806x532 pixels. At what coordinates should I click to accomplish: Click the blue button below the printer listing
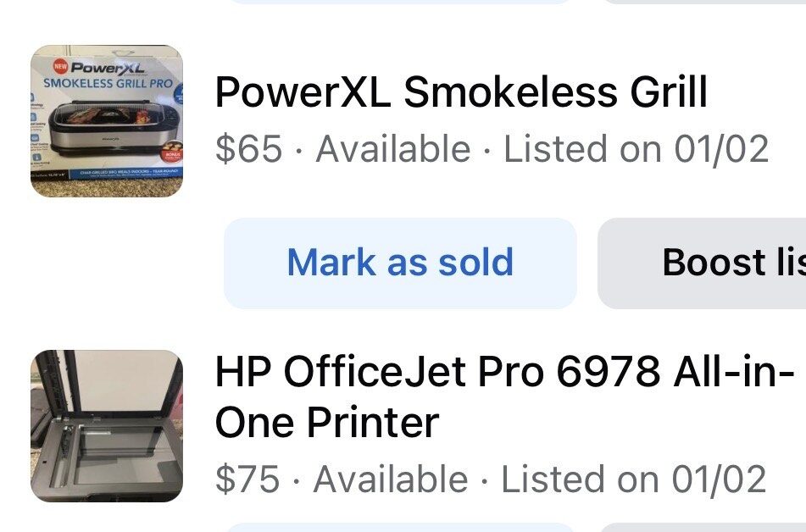click(400, 528)
